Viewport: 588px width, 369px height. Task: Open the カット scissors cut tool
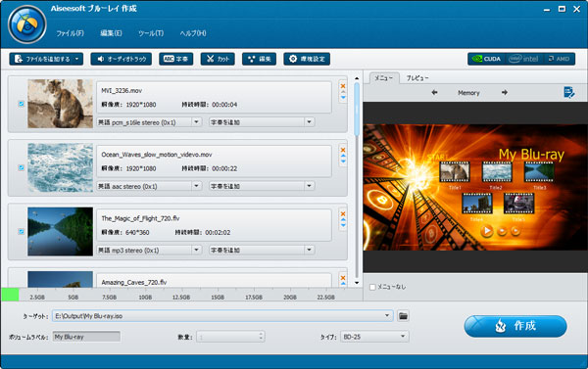(218, 59)
